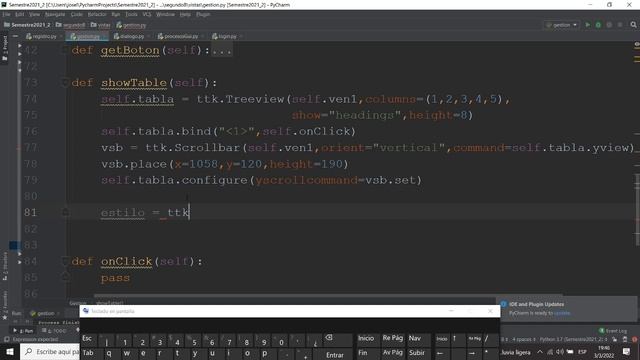The width and height of the screenshot is (640, 360).
Task: Close the on-screen keyboard window
Action: [x=490, y=311]
